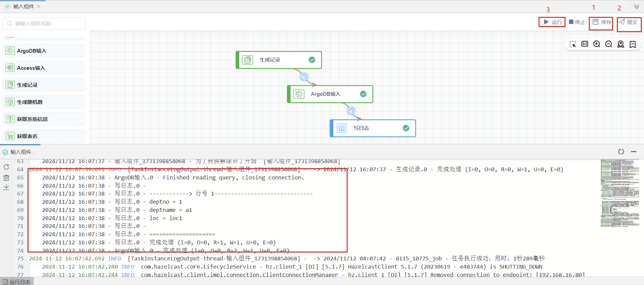
Task: Download the log with the arrow icon
Action: click(7, 187)
